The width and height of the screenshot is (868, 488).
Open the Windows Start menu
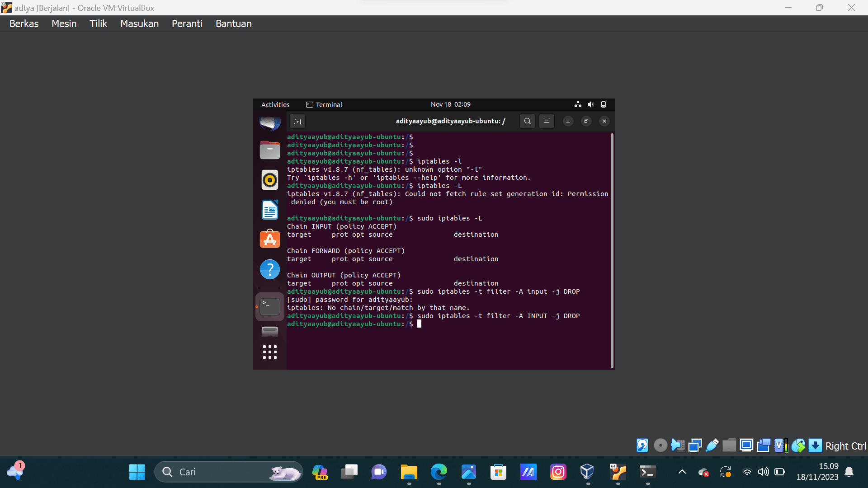tap(137, 472)
